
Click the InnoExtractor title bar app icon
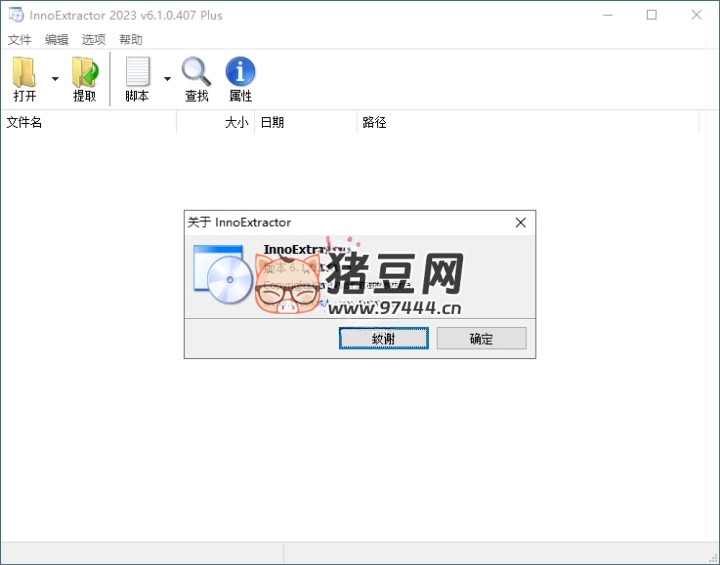(x=16, y=15)
